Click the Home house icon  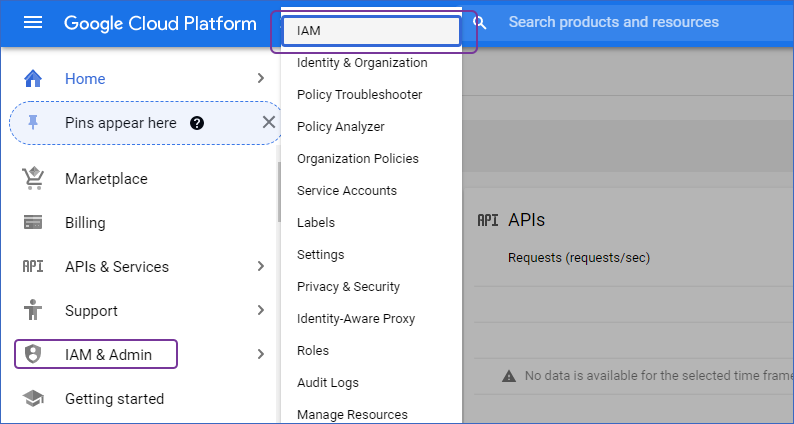pos(33,79)
